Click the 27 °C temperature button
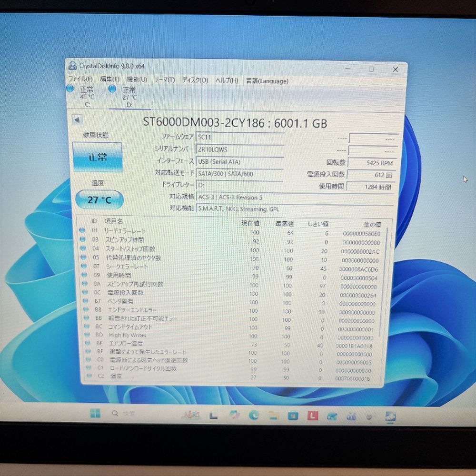476x476 pixels. click(99, 200)
